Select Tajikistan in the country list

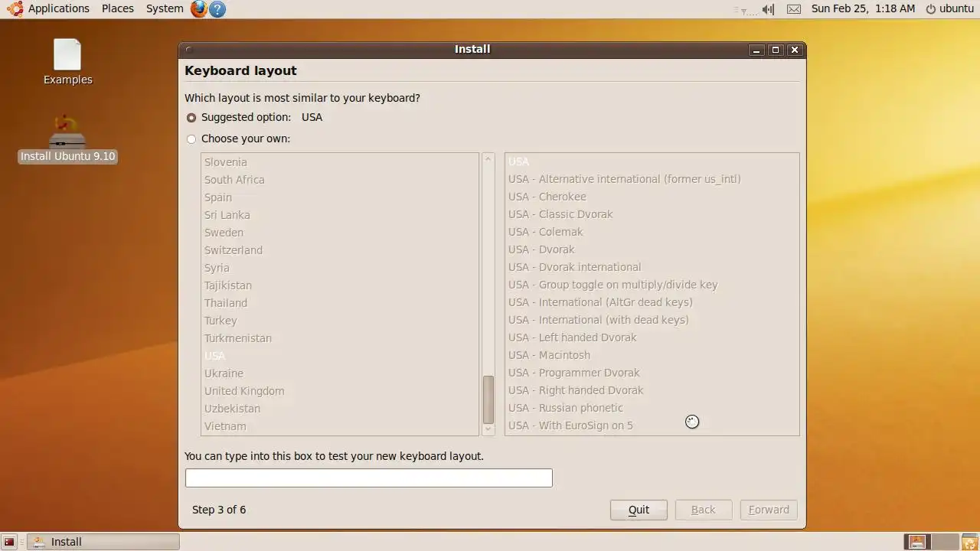pyautogui.click(x=340, y=285)
